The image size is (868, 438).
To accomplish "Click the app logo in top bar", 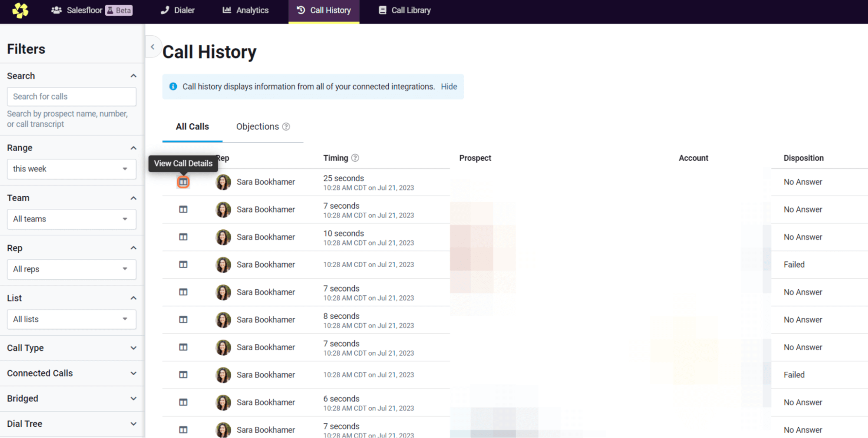I will coord(20,10).
